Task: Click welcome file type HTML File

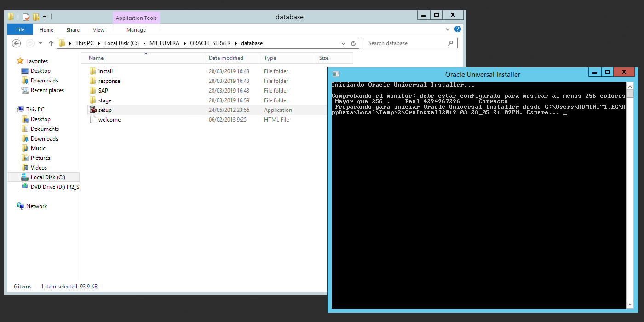Action: click(x=276, y=120)
